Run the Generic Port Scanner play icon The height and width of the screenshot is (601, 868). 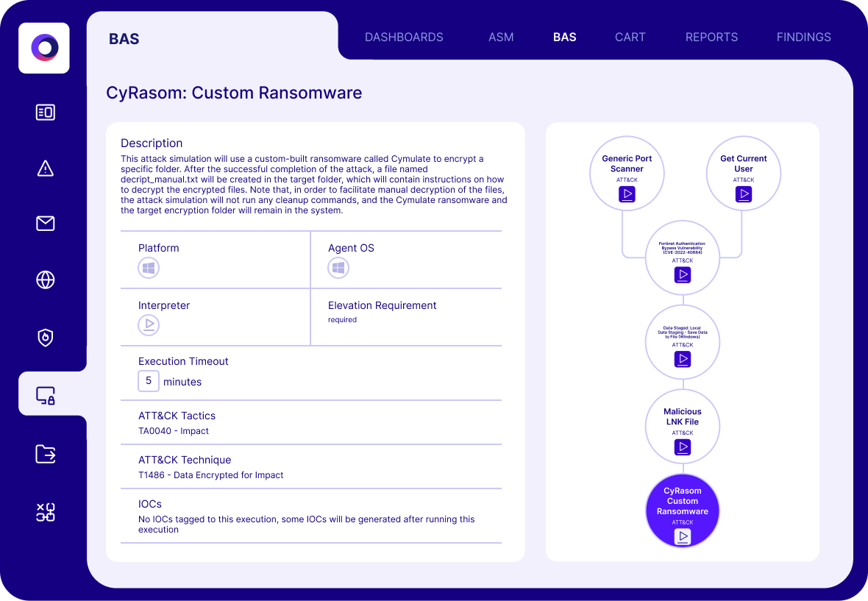[x=627, y=194]
